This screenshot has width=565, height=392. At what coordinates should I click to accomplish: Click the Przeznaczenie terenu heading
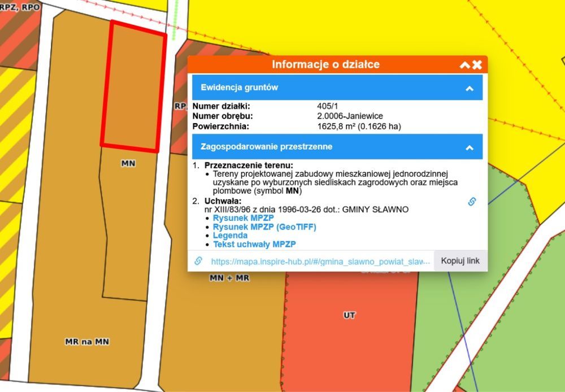click(x=249, y=165)
